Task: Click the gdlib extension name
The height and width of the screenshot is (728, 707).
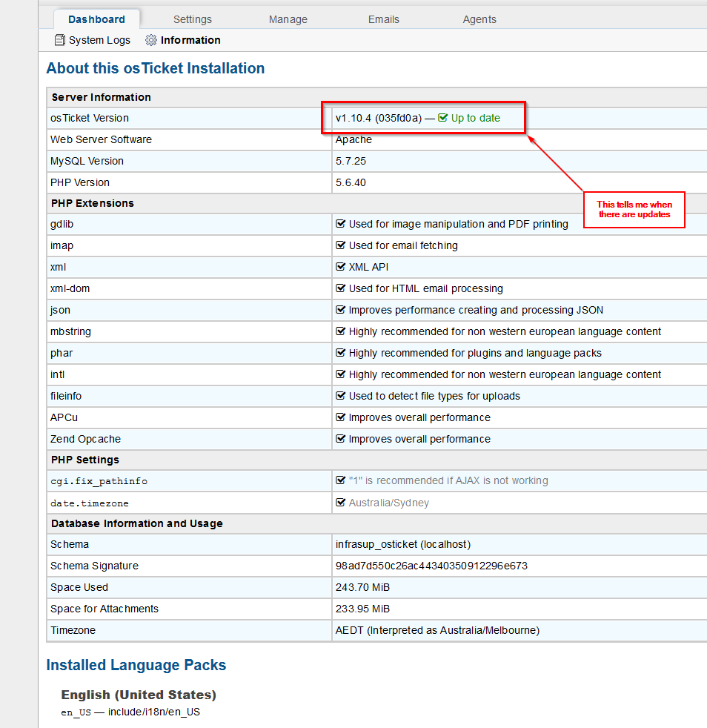Action: (x=62, y=224)
